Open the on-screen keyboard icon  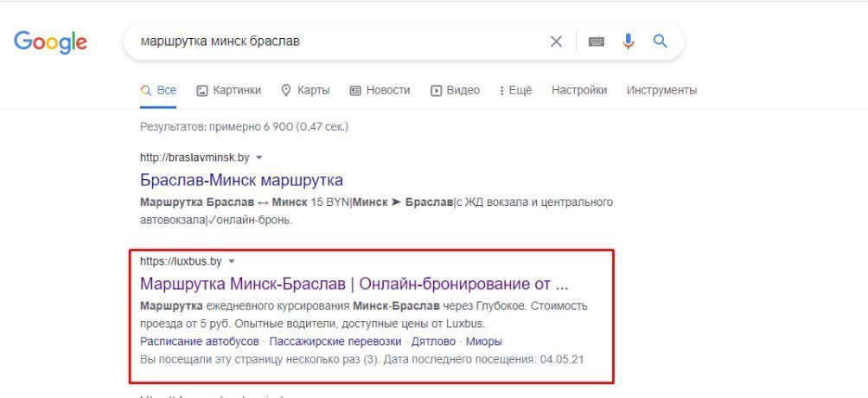pyautogui.click(x=596, y=42)
